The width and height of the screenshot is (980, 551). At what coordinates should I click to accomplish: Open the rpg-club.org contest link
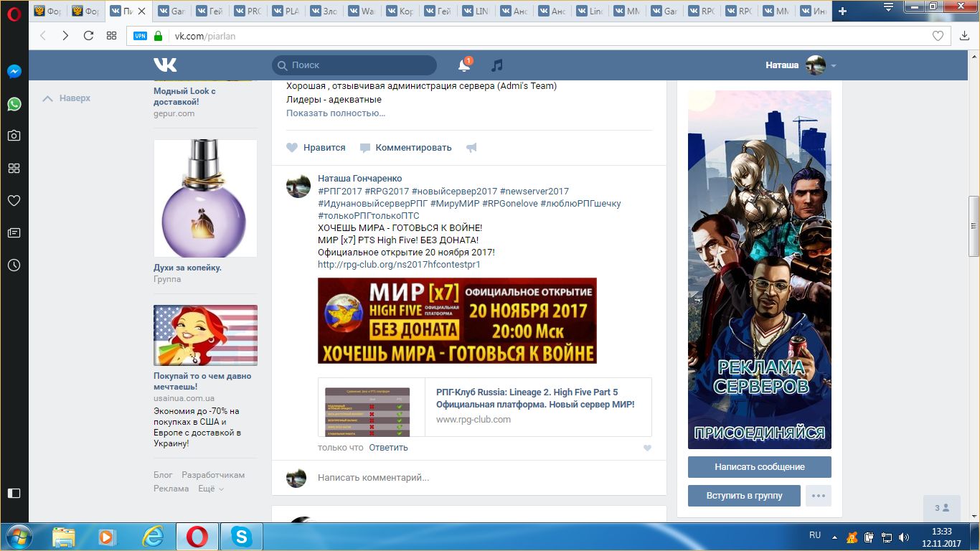tap(399, 264)
